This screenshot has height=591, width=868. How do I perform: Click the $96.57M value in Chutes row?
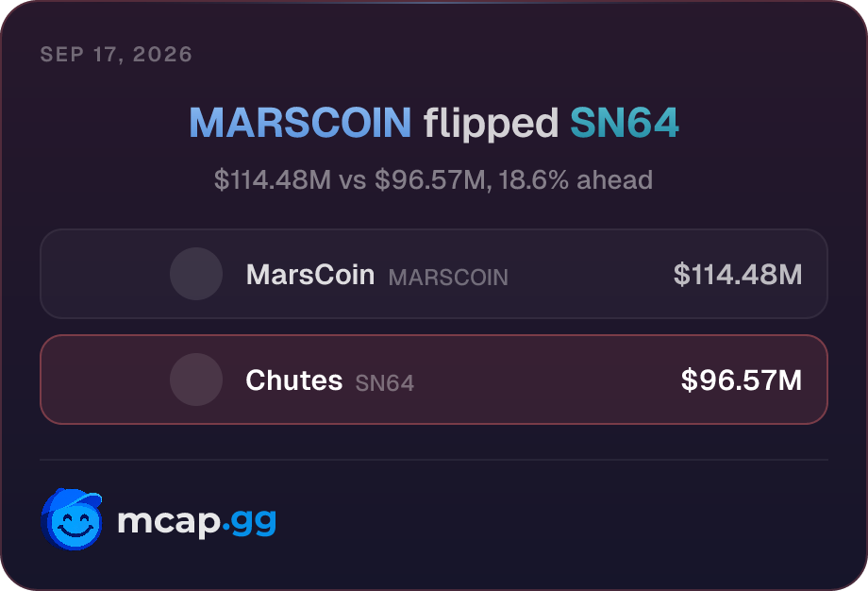tap(742, 380)
